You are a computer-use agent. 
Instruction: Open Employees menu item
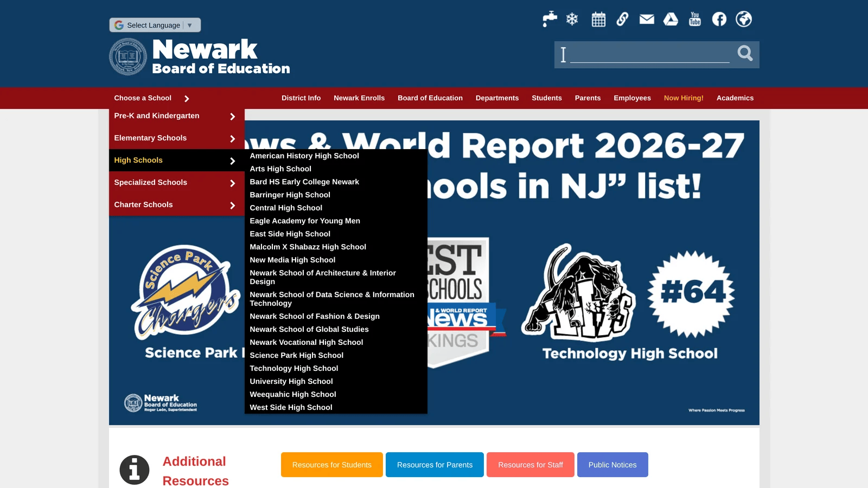point(632,98)
